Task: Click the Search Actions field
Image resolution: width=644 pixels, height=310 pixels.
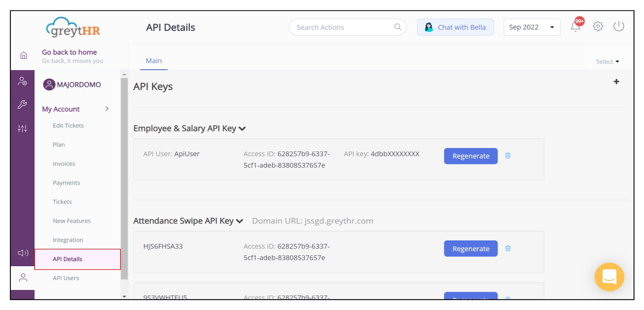Action: [x=344, y=27]
